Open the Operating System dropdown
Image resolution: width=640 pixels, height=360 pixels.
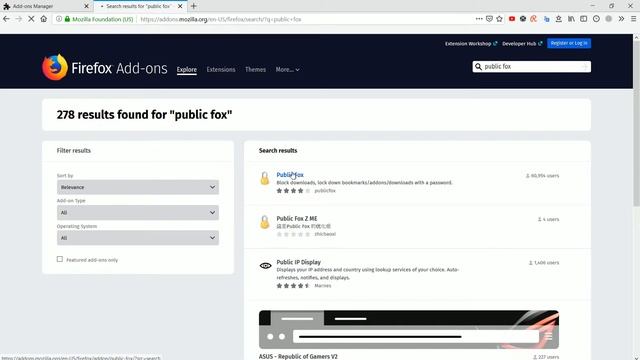[138, 238]
